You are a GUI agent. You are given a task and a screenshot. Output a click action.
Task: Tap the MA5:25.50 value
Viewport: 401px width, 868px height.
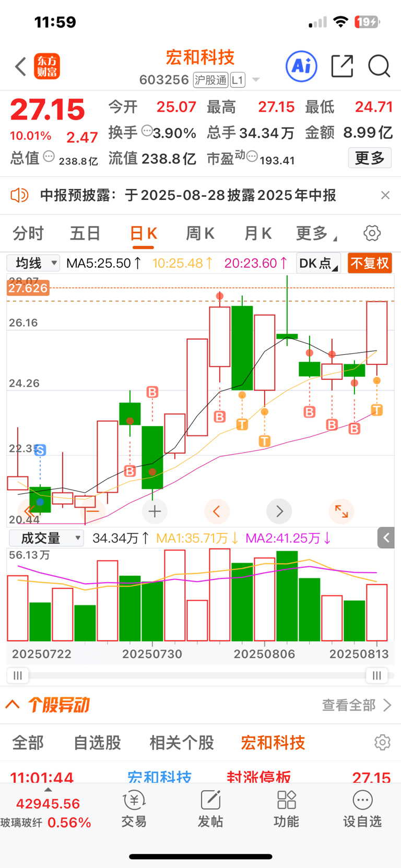tap(104, 263)
